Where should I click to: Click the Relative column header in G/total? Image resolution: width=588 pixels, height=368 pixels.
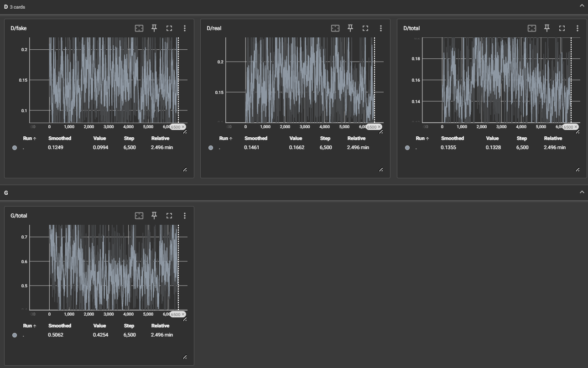[x=160, y=326]
